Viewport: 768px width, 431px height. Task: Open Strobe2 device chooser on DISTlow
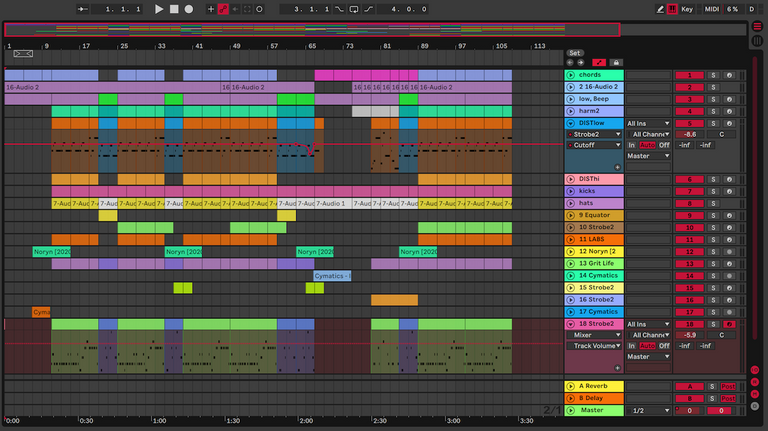[594, 134]
